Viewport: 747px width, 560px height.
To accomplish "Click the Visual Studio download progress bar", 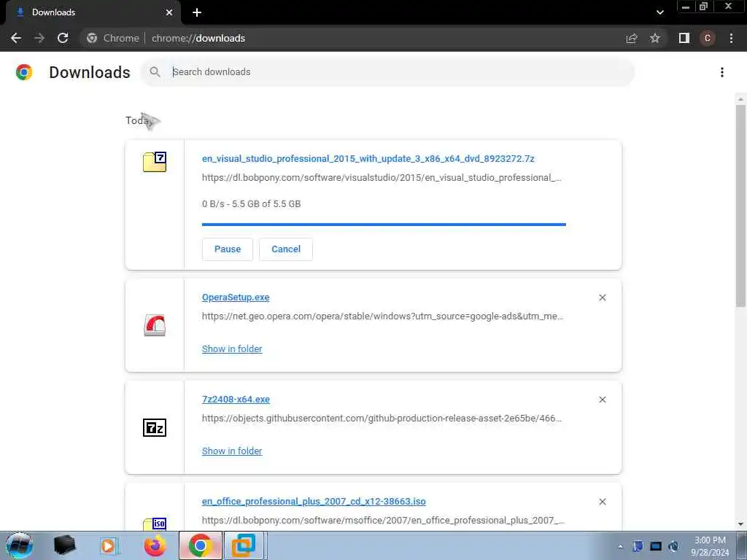I will tap(384, 225).
